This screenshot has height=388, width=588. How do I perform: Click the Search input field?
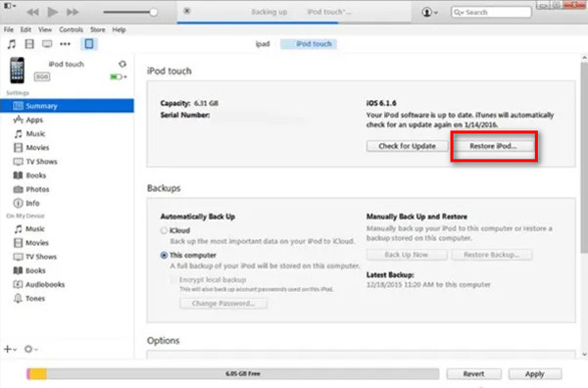[491, 12]
